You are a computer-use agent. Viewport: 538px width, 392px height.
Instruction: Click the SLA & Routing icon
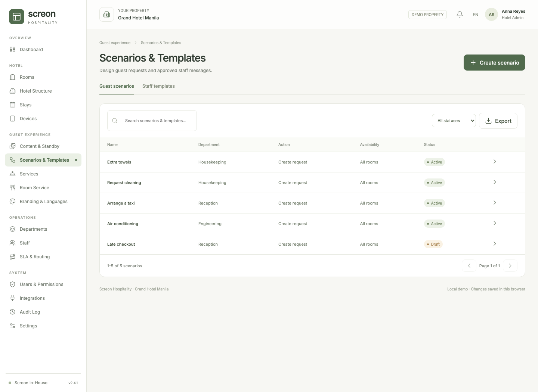tap(12, 257)
